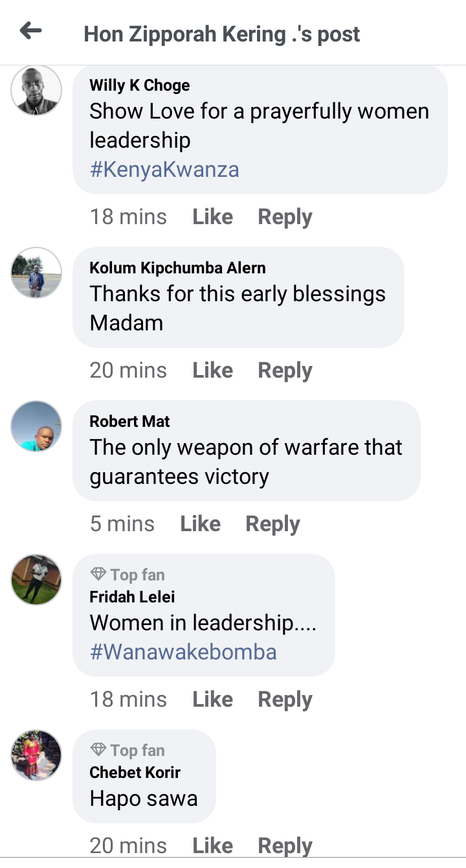Go back using the arrow icon
466x868 pixels.
[x=30, y=30]
